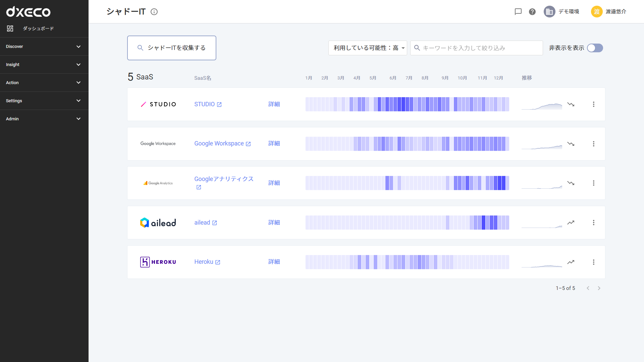Image resolution: width=644 pixels, height=362 pixels.
Task: Click the 1–5 of 5 pagination text
Action: [x=566, y=288]
